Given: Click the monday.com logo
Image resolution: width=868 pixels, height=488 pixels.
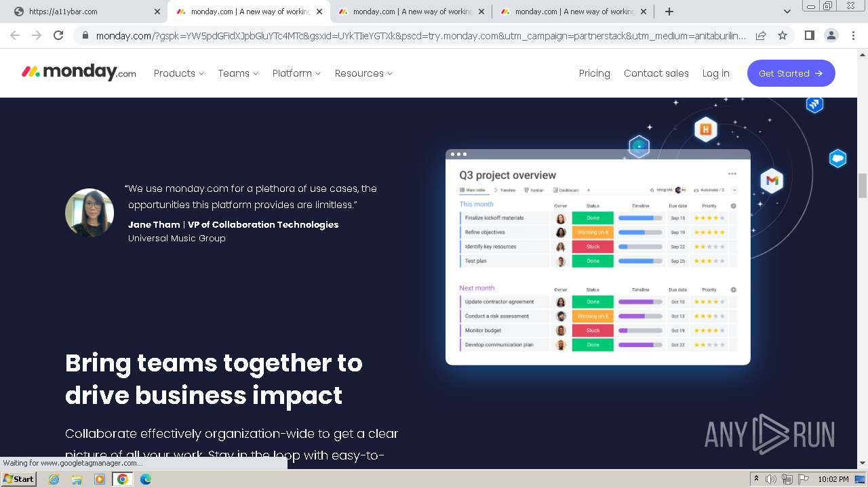Looking at the screenshot, I should (79, 73).
